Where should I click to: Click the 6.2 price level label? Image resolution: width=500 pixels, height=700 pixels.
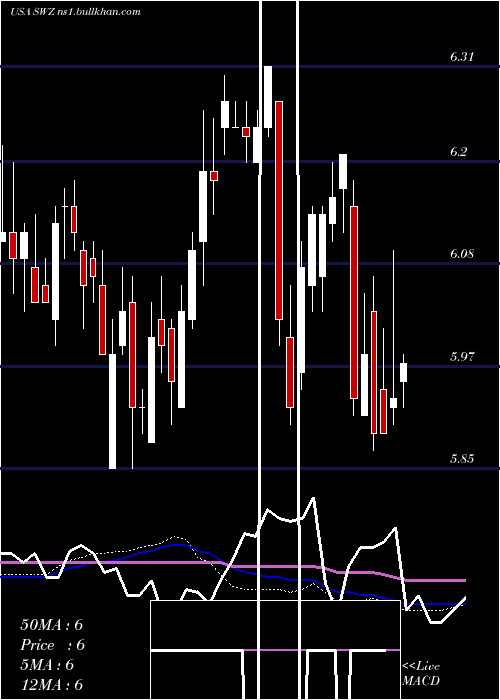[458, 151]
